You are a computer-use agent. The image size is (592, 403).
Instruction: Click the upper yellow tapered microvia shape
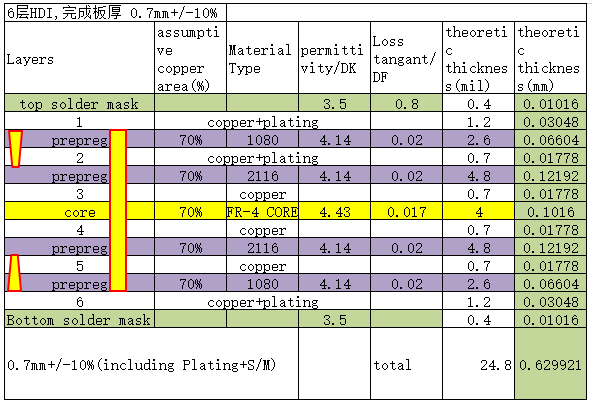tap(15, 149)
